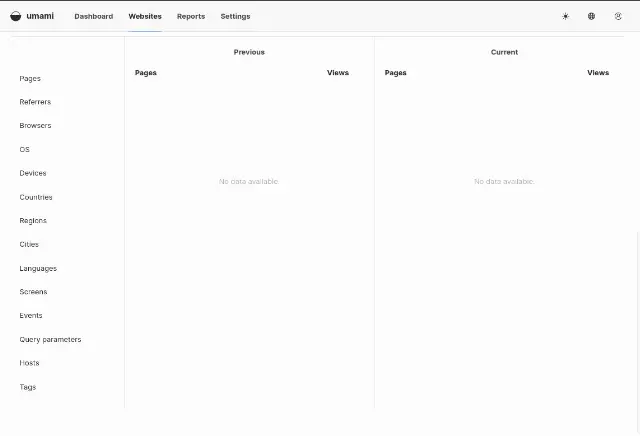Go to the Reports nav item

[x=191, y=16]
